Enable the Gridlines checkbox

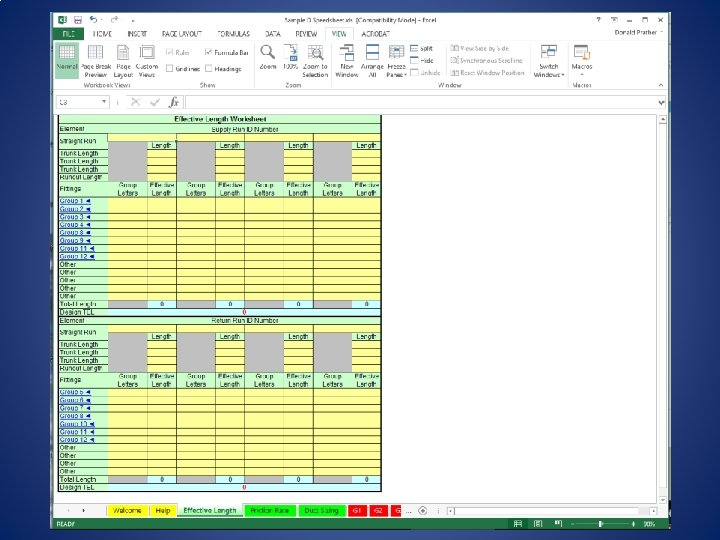169,69
